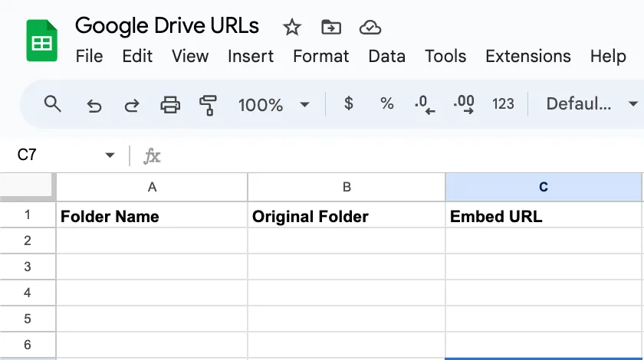Select column B header
The width and height of the screenshot is (644, 360).
347,187
